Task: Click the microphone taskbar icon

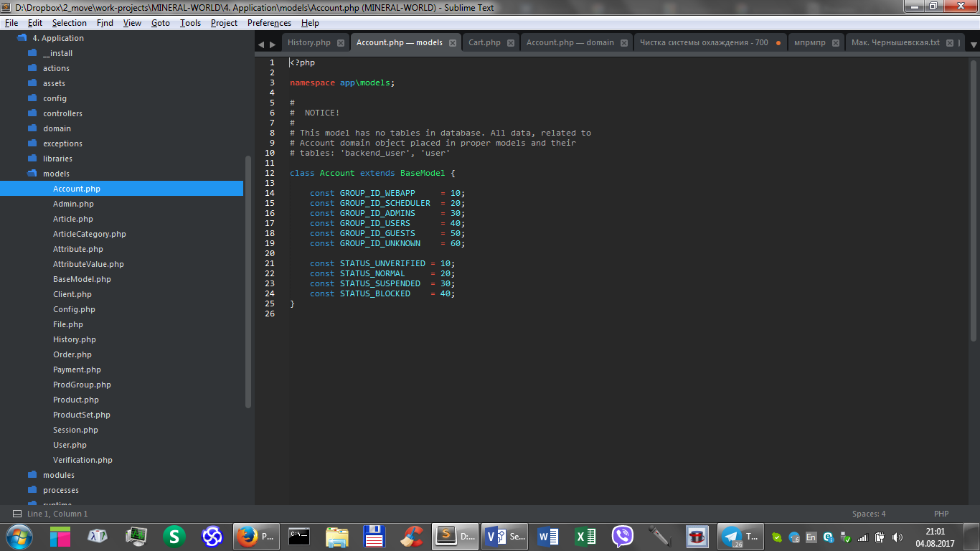Action: tap(660, 536)
